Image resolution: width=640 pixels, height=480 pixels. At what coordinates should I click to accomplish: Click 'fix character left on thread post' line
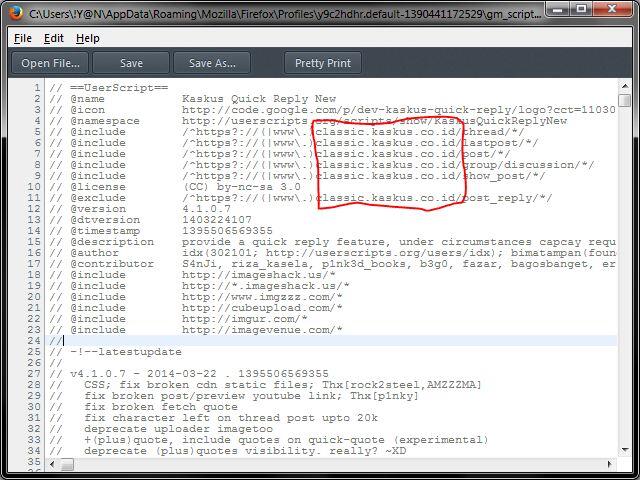(231, 418)
